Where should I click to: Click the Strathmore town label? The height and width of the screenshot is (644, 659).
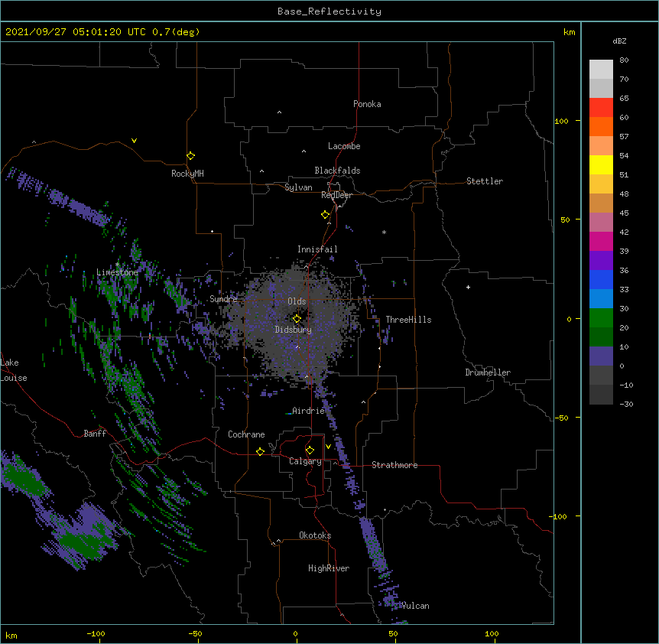point(394,465)
